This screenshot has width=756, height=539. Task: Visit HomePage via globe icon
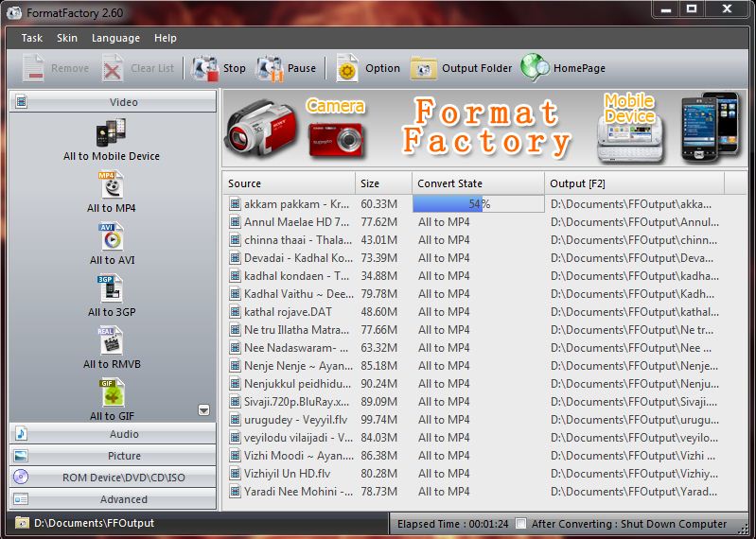535,68
